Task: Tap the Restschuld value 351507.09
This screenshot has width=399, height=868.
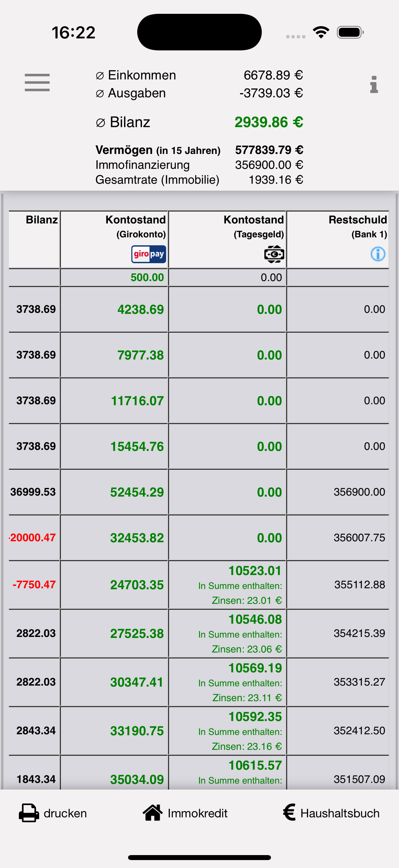Action: (x=359, y=779)
